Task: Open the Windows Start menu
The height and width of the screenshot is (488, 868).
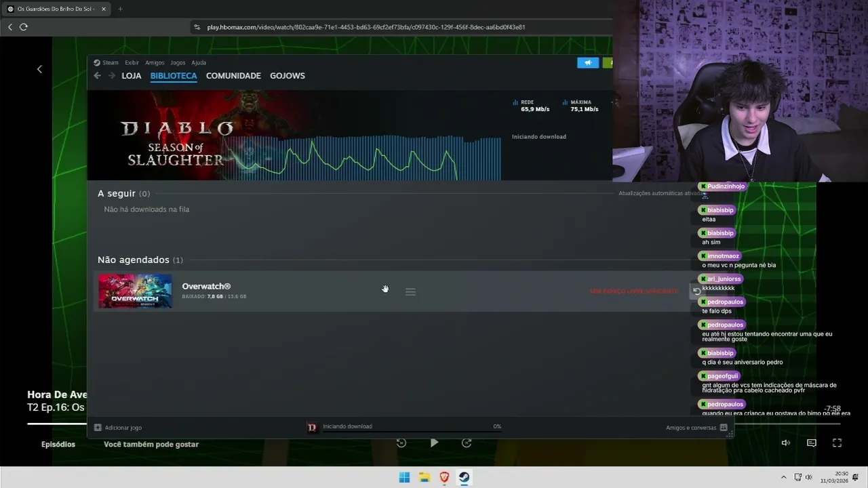Action: coord(404,477)
